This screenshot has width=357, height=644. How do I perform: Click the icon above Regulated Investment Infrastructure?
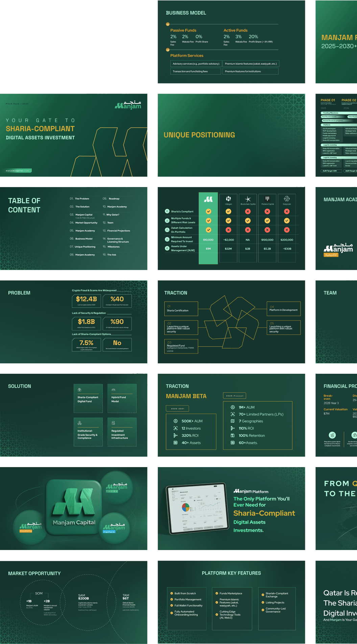pyautogui.click(x=113, y=423)
